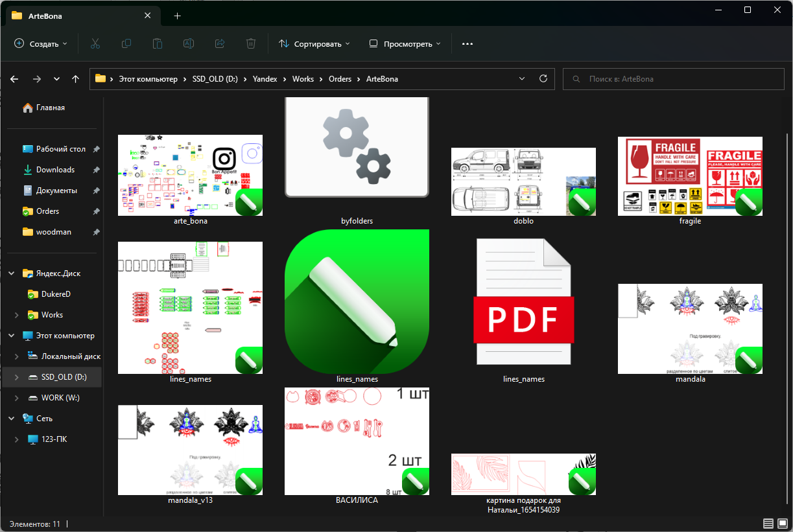
Task: Click Yandex in the breadcrumb path
Action: 265,79
